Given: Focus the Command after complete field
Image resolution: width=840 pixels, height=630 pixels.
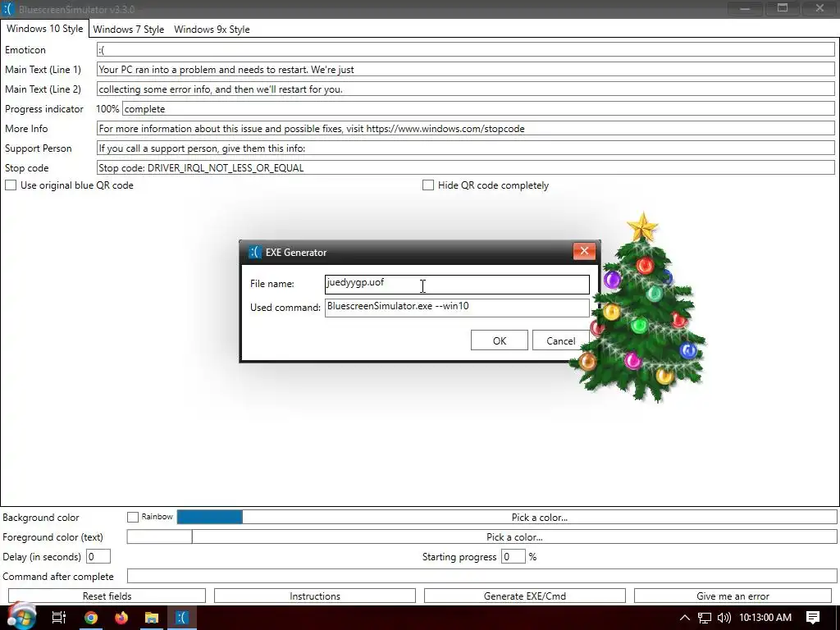Looking at the screenshot, I should tap(482, 577).
